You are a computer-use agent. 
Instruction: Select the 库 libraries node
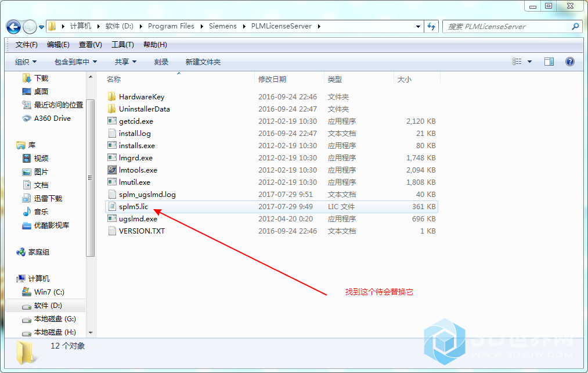click(x=32, y=145)
